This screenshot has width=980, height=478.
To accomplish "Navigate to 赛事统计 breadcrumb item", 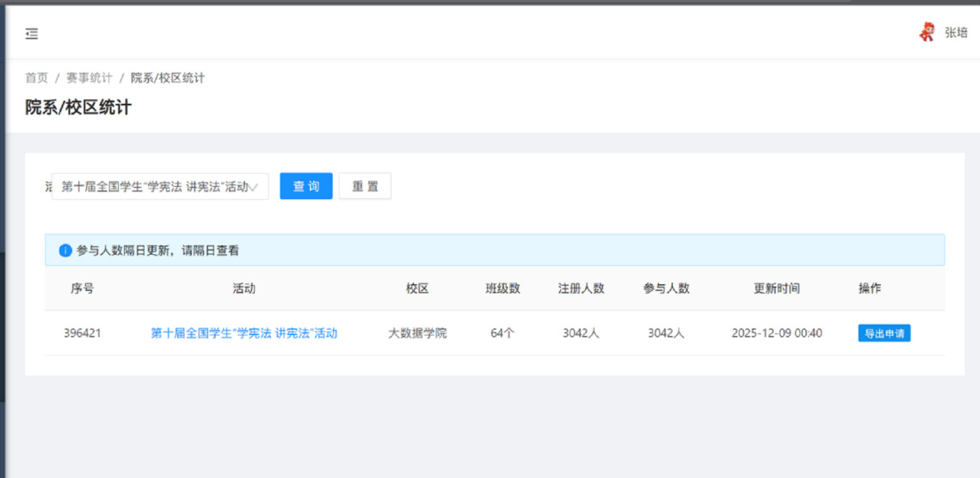I will point(89,78).
